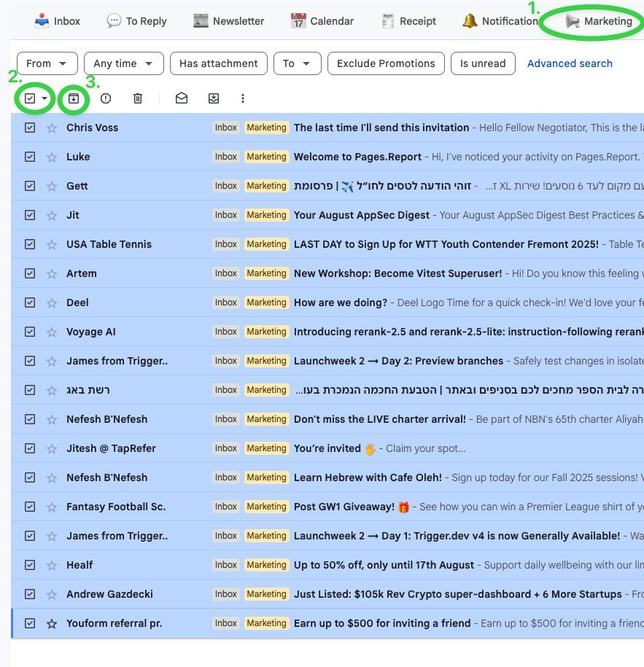The image size is (644, 667).
Task: Open the more actions menu
Action: tap(243, 98)
